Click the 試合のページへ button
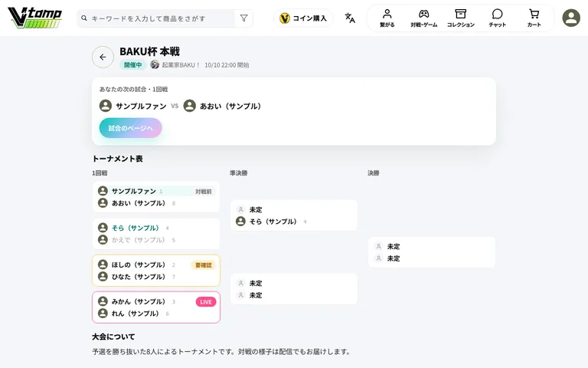588x368 pixels. pyautogui.click(x=130, y=128)
